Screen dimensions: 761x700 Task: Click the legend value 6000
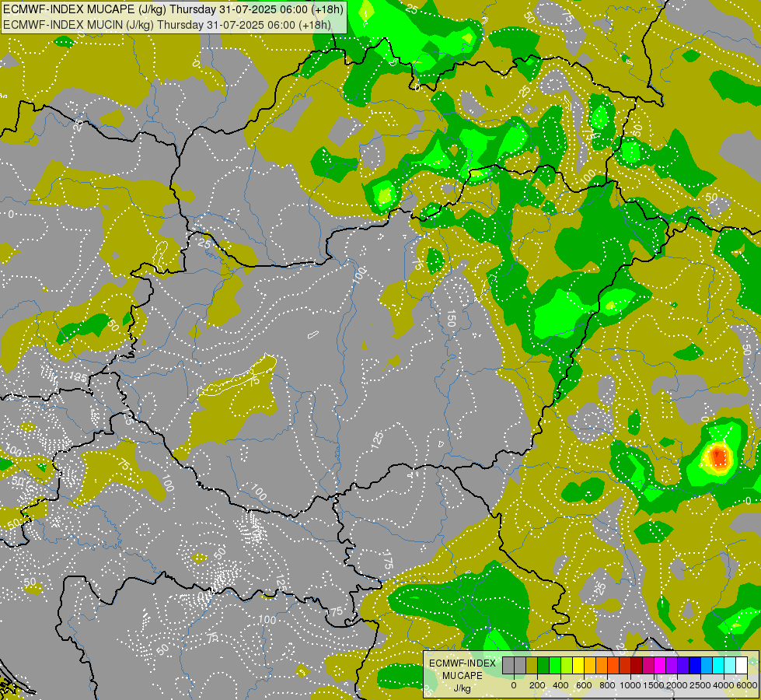click(748, 685)
